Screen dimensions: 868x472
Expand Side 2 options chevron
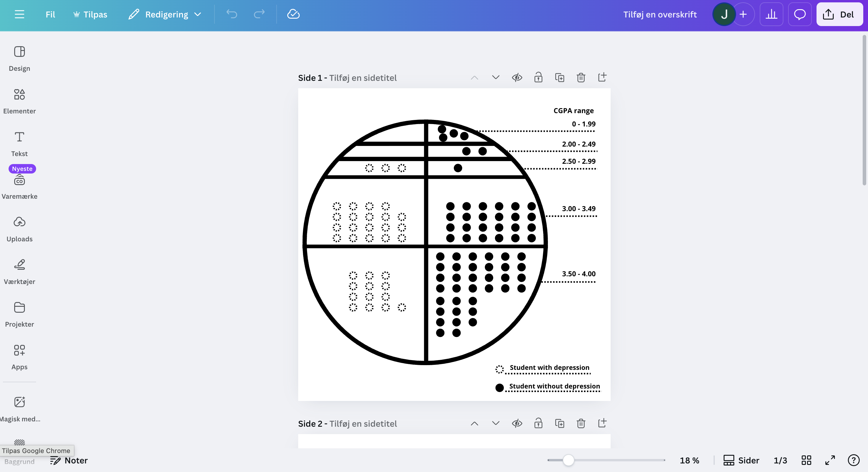495,423
